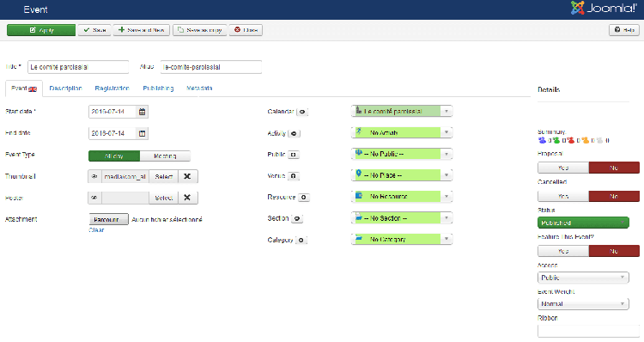
Task: Click the Resource add icon button
Action: [303, 198]
